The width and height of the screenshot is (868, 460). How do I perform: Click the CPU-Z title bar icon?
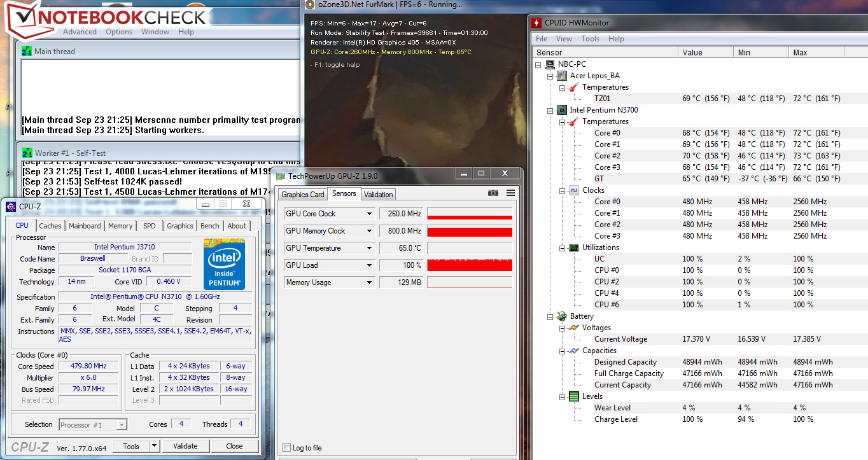tap(10, 206)
